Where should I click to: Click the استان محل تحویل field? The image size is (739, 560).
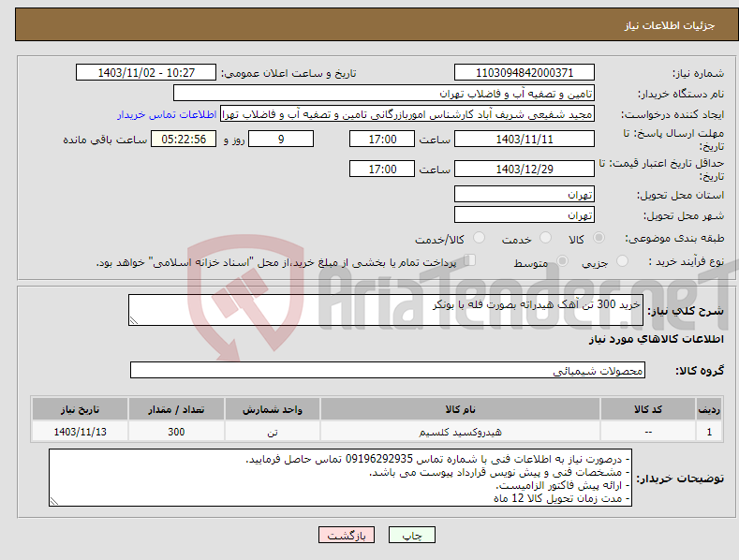[525, 194]
